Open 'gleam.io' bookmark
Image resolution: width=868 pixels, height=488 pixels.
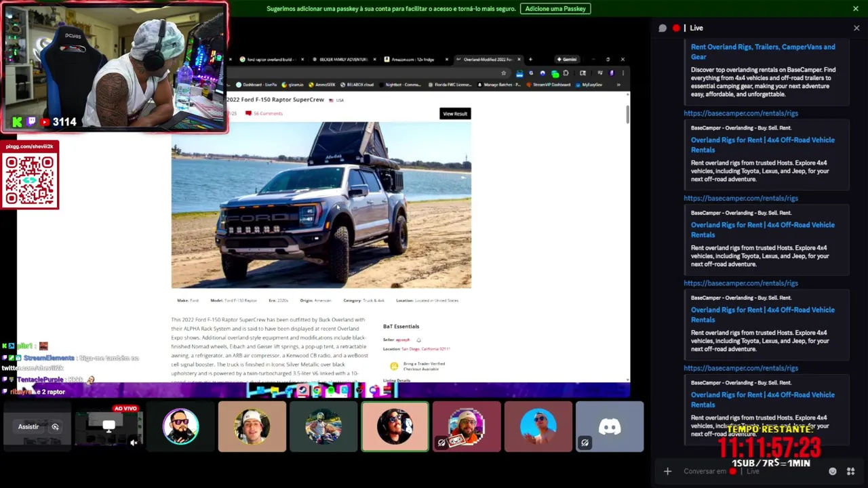tap(294, 85)
